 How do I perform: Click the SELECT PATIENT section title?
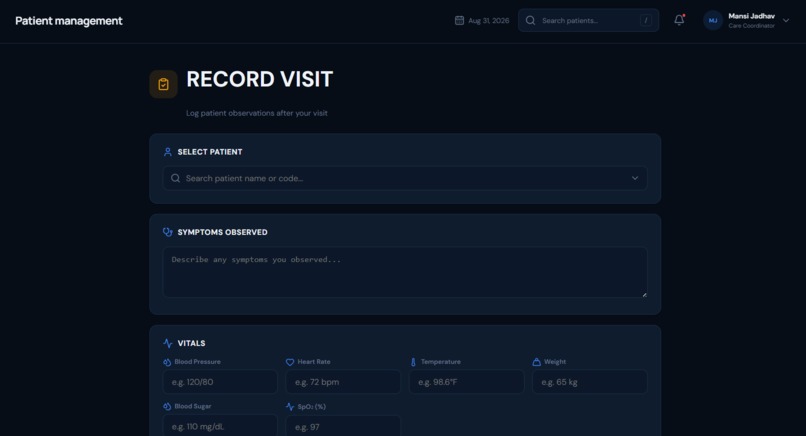coord(210,152)
